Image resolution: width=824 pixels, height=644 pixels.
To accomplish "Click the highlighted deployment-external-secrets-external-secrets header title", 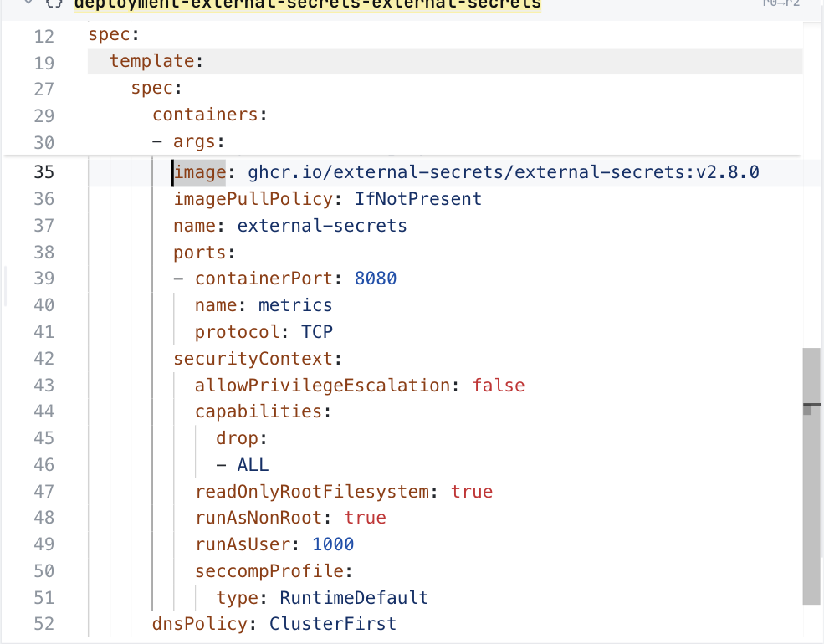I will click(x=307, y=5).
